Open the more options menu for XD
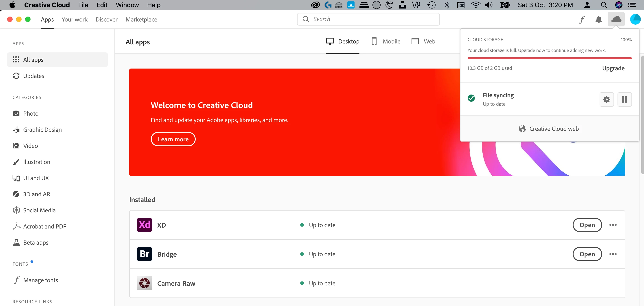The height and width of the screenshot is (306, 644). pyautogui.click(x=613, y=225)
